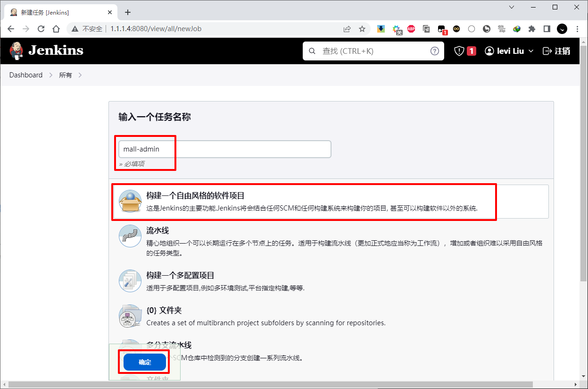Expand the levi Liu user dropdown
588x389 pixels.
click(x=509, y=51)
